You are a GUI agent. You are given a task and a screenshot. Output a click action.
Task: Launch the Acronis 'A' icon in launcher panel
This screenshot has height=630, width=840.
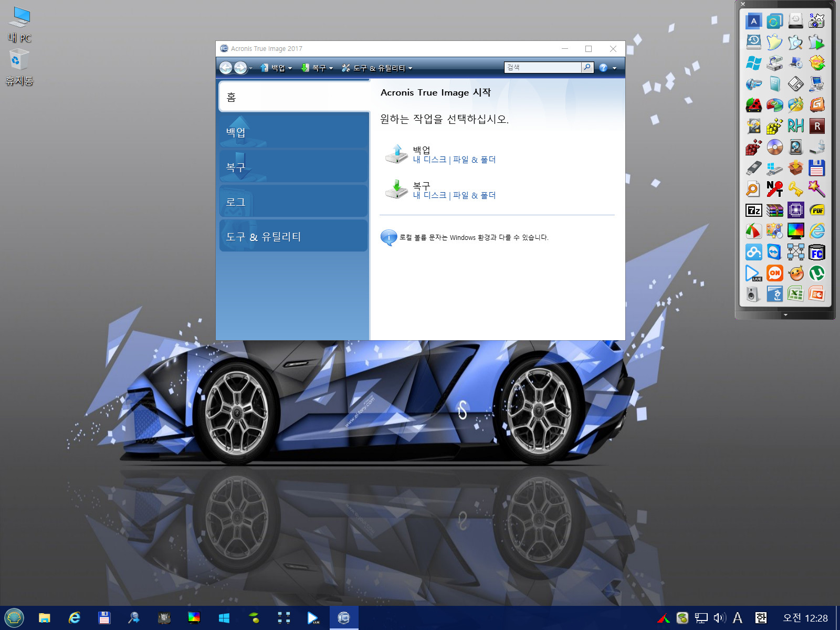(x=753, y=21)
